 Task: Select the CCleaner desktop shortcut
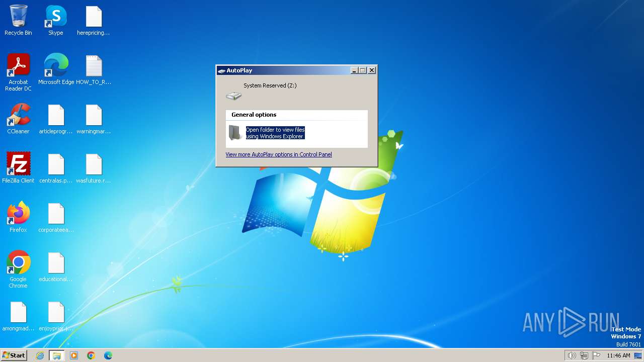tap(18, 119)
